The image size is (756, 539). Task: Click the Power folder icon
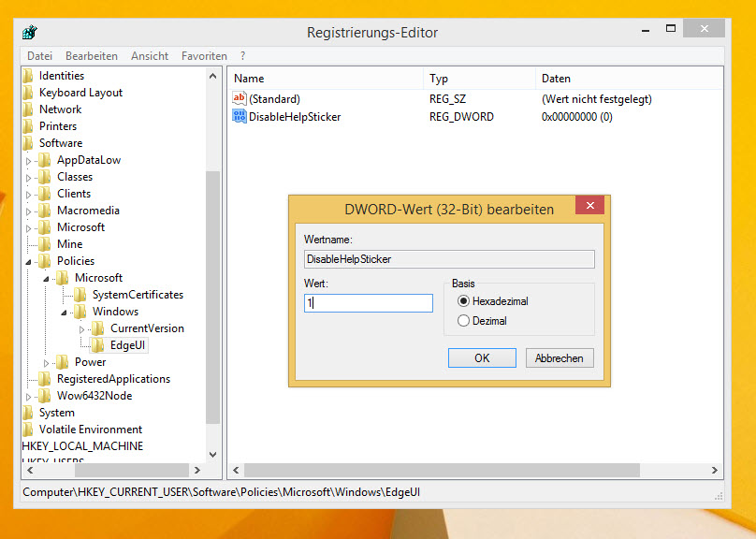pos(62,361)
